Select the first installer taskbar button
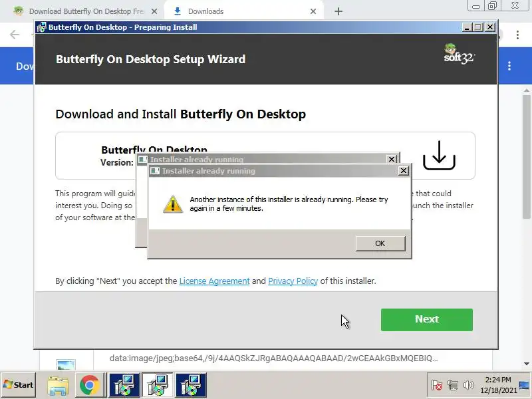532x399 pixels. [x=124, y=385]
